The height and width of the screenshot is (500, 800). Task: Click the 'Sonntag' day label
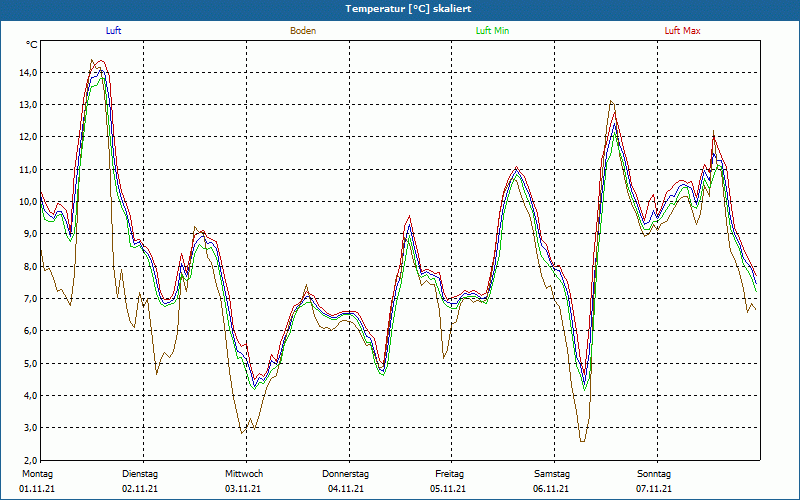654,474
